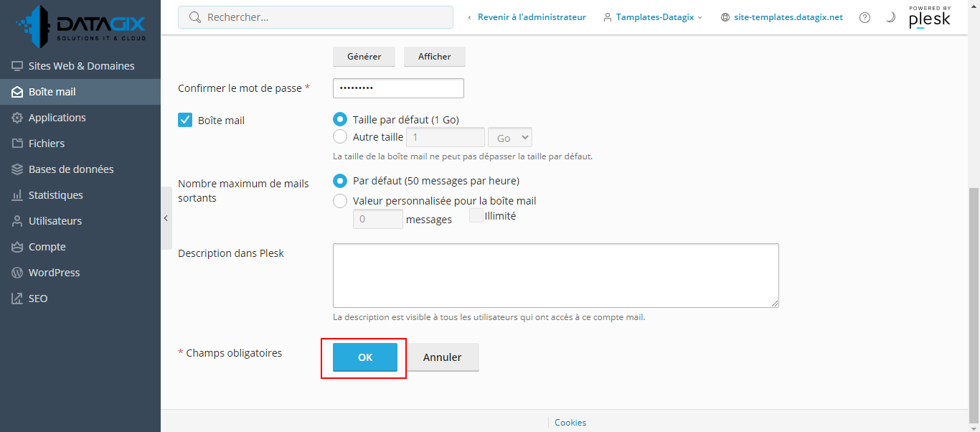Click the Applications gear icon
Image resolution: width=980 pixels, height=432 pixels.
(17, 118)
